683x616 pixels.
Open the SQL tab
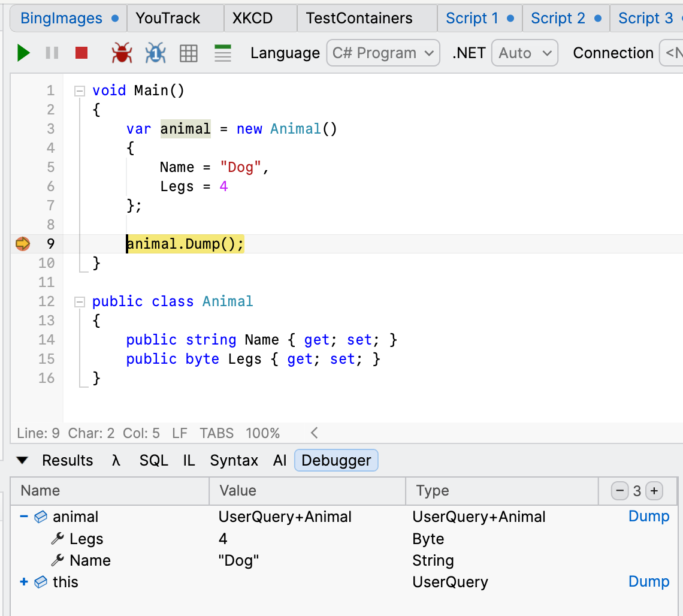[x=153, y=460]
